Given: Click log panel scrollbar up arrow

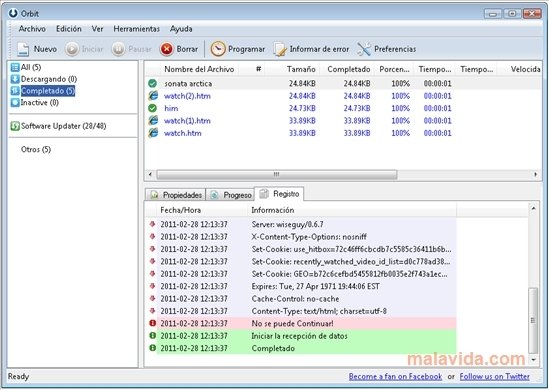Looking at the screenshot, I should (533, 209).
